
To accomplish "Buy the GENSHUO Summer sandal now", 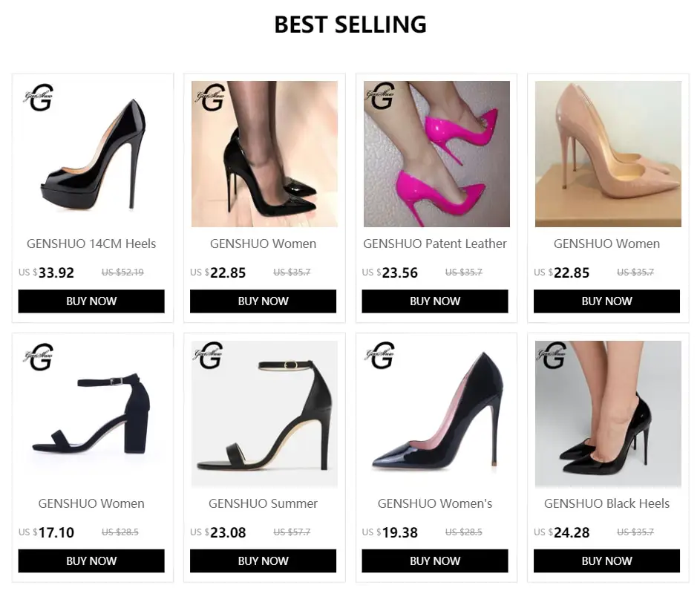I will [x=263, y=561].
